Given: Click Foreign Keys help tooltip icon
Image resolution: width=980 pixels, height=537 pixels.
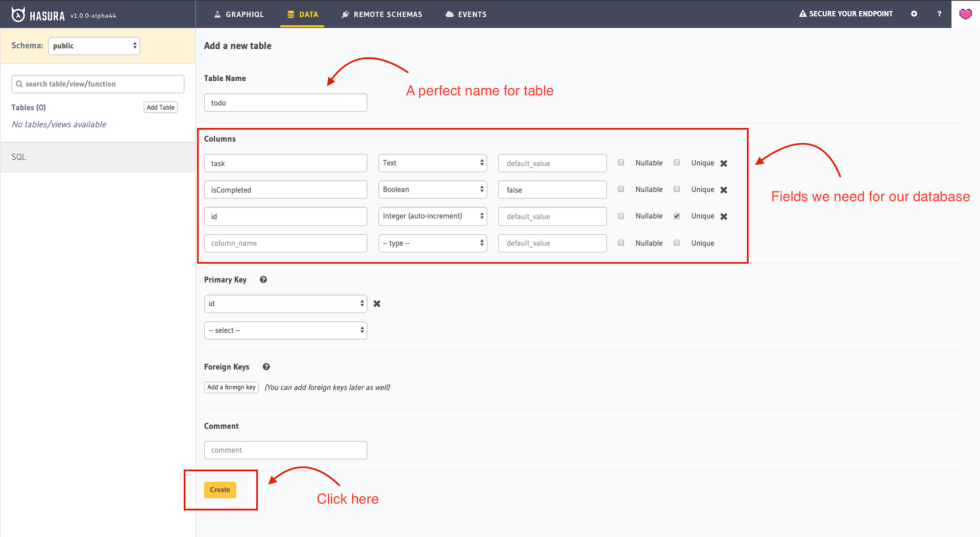Looking at the screenshot, I should point(266,367).
